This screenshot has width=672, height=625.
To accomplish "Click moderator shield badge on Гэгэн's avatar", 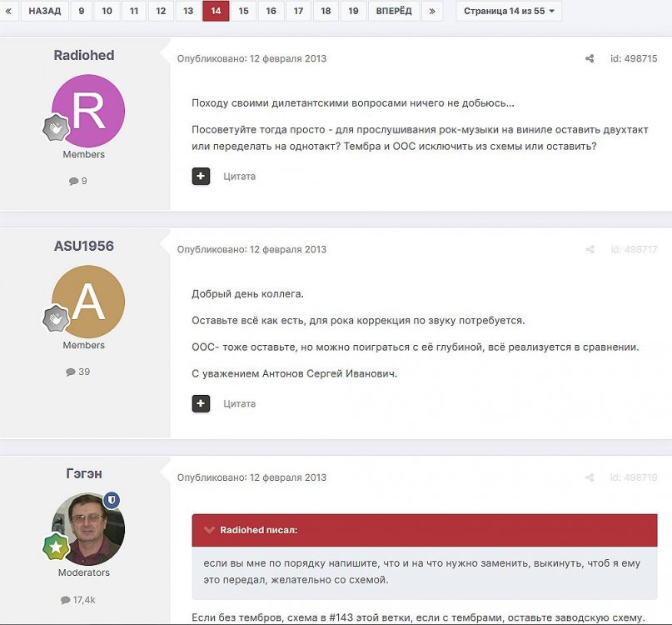I will point(112,500).
